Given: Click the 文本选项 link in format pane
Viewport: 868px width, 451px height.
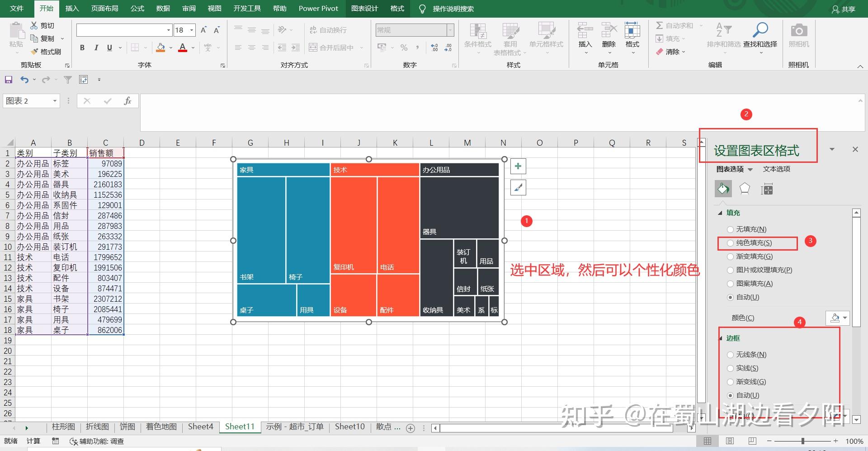Looking at the screenshot, I should (776, 169).
